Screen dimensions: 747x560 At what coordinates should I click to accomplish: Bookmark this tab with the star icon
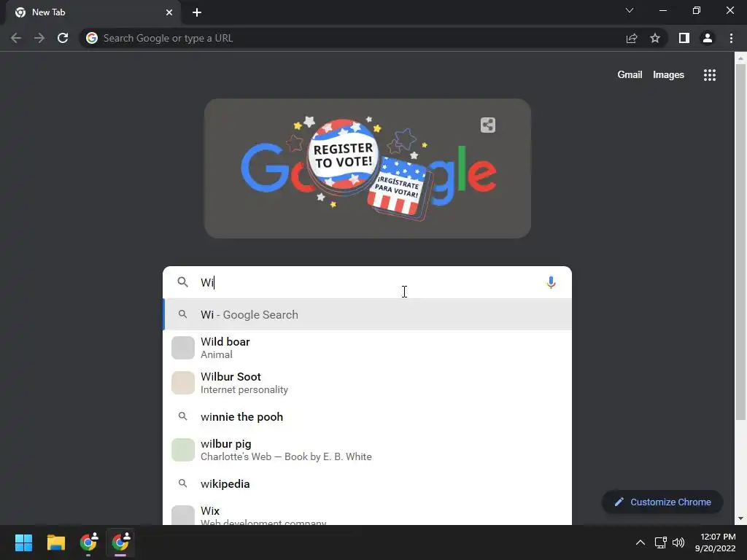pos(655,38)
